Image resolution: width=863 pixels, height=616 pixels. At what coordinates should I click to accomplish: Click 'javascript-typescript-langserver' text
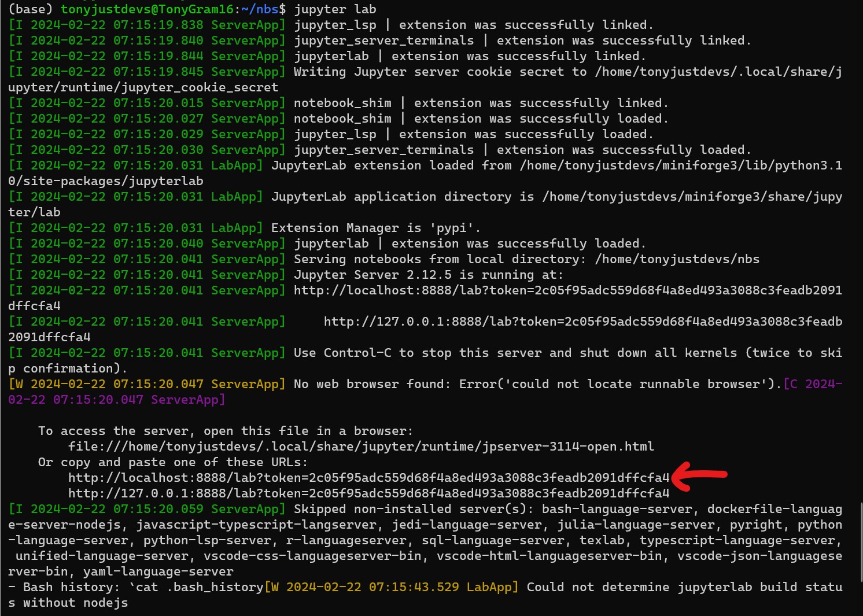pos(256,525)
